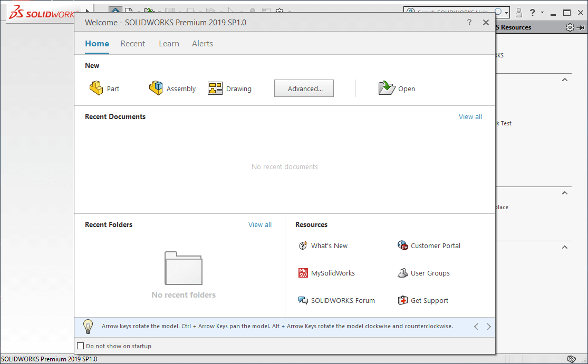The width and height of the screenshot is (588, 364).
Task: Open search type dropdown arrow
Action: (x=507, y=13)
